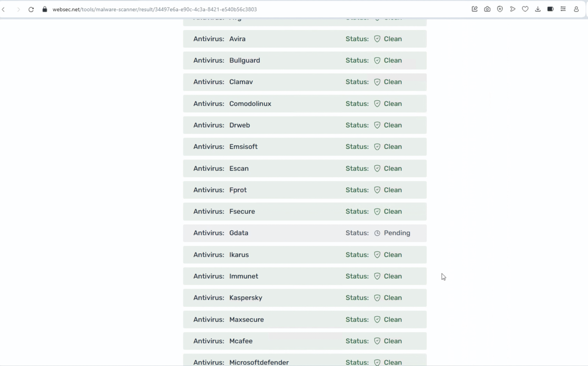Image resolution: width=588 pixels, height=366 pixels.
Task: Click the battery saver icon
Action: (550, 9)
